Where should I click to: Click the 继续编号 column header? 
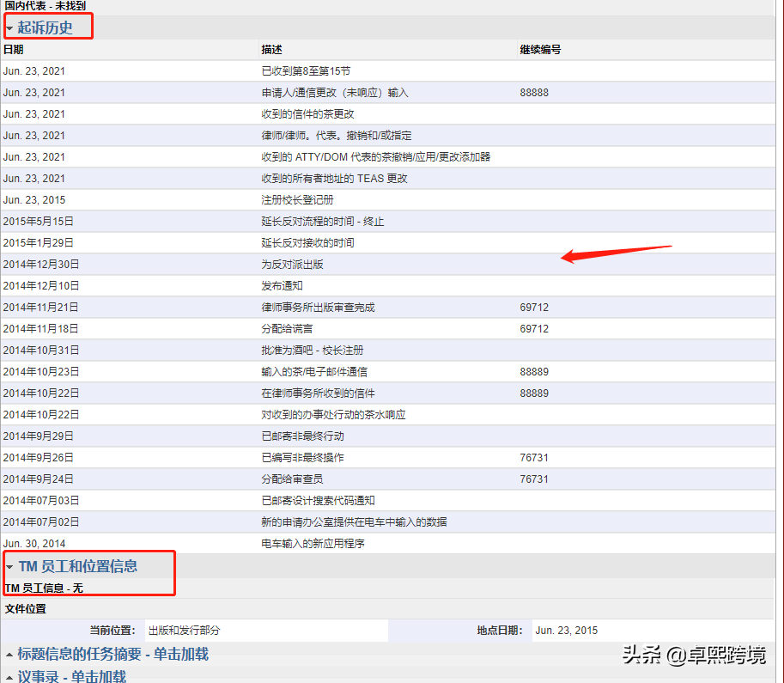click(540, 50)
